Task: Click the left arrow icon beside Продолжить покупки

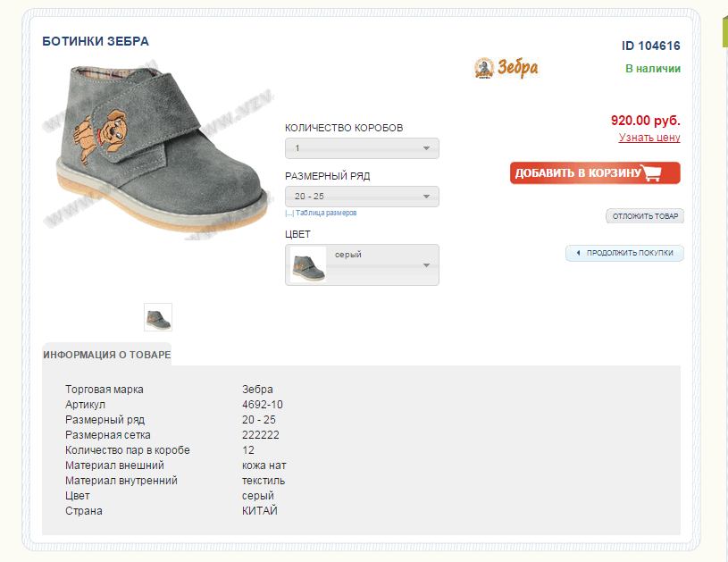Action: (578, 253)
